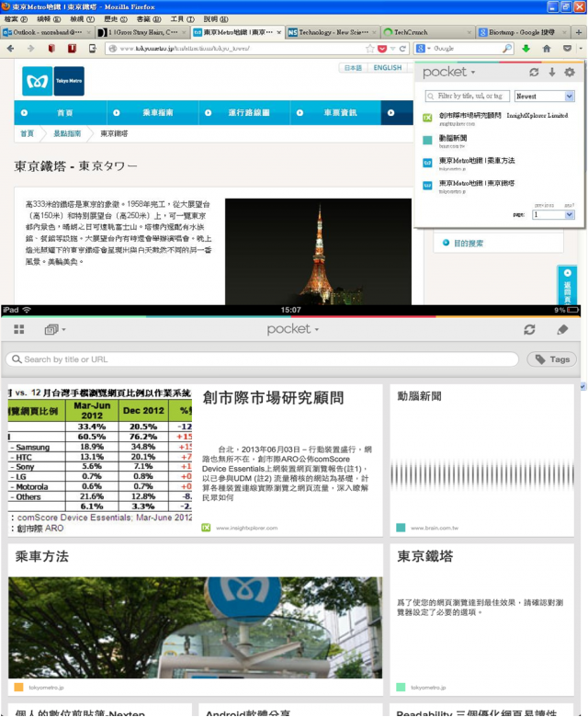
Task: Click the Firefox forward arrow button
Action: [x=30, y=49]
